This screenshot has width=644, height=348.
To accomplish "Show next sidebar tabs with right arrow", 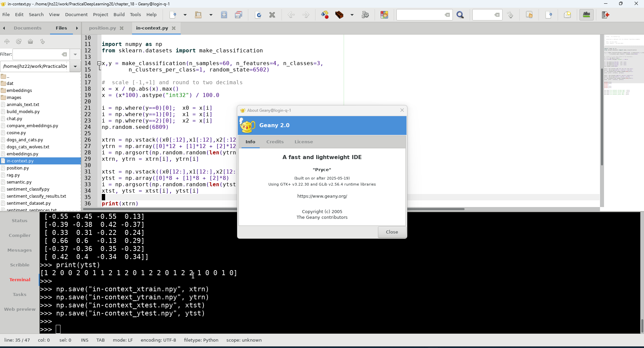I will 77,28.
